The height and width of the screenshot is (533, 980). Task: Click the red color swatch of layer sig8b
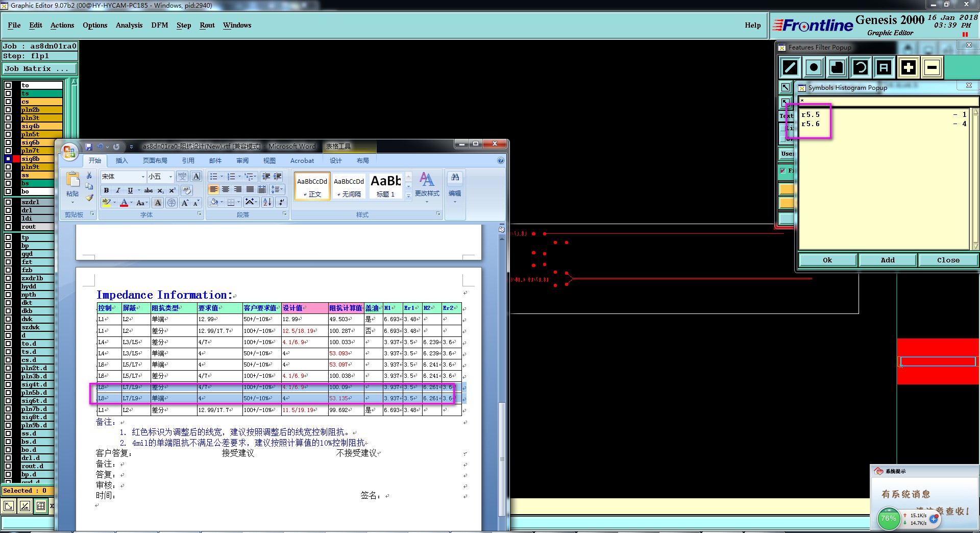point(16,159)
